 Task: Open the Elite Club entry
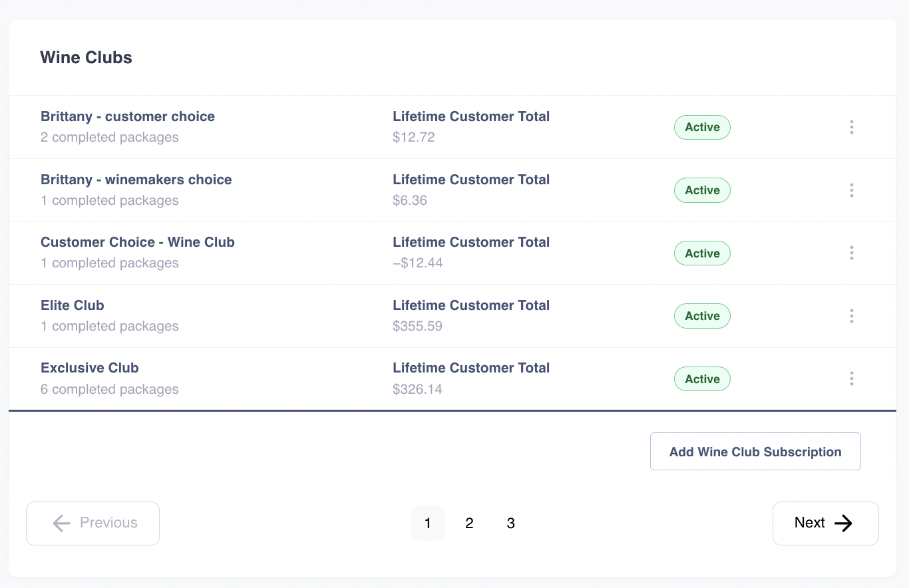tap(72, 305)
